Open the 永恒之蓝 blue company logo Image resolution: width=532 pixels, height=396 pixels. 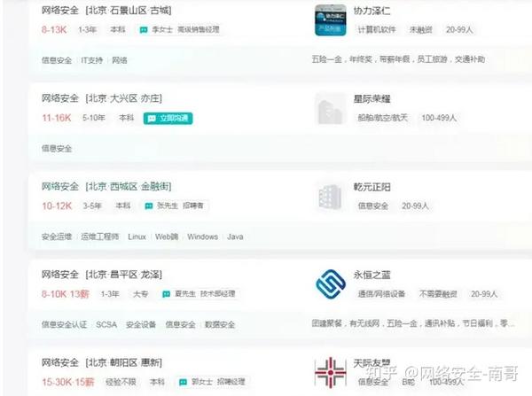[331, 284]
